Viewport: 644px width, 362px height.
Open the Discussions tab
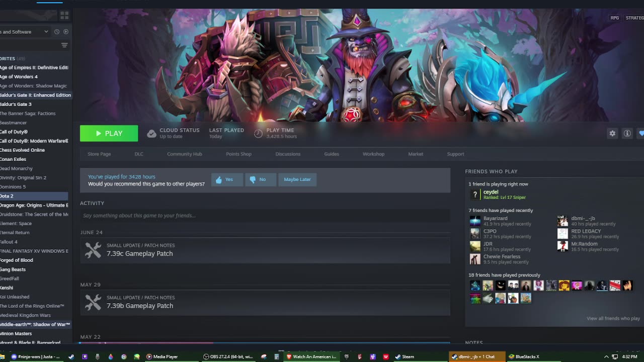[288, 154]
